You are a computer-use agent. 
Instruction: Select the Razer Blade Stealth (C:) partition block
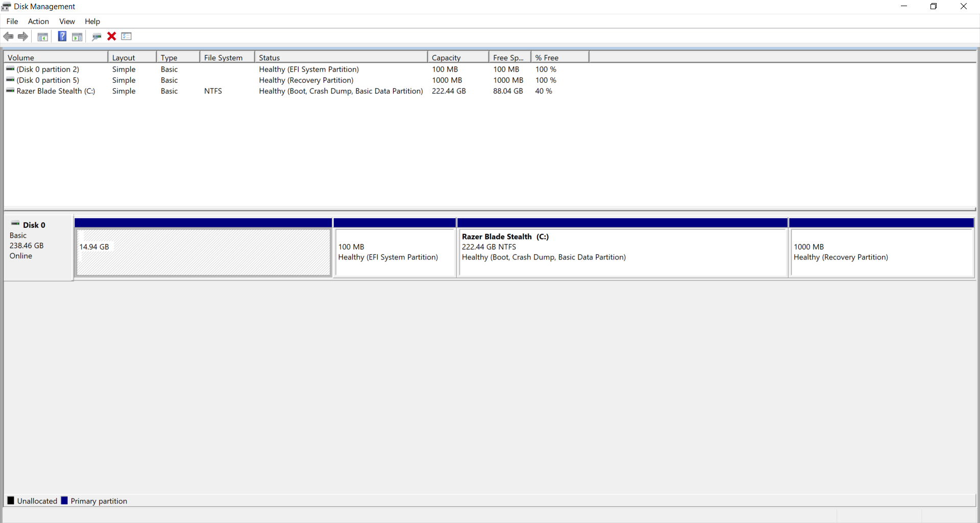coord(622,248)
